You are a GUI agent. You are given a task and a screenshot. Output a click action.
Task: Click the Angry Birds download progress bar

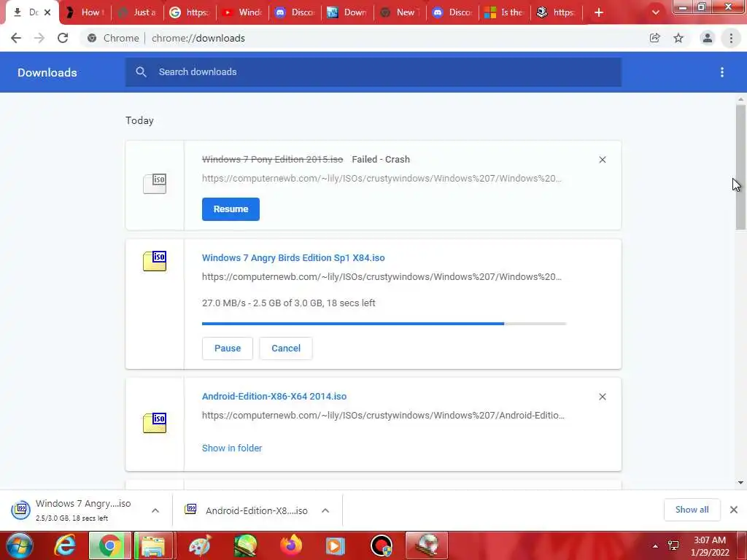point(384,324)
